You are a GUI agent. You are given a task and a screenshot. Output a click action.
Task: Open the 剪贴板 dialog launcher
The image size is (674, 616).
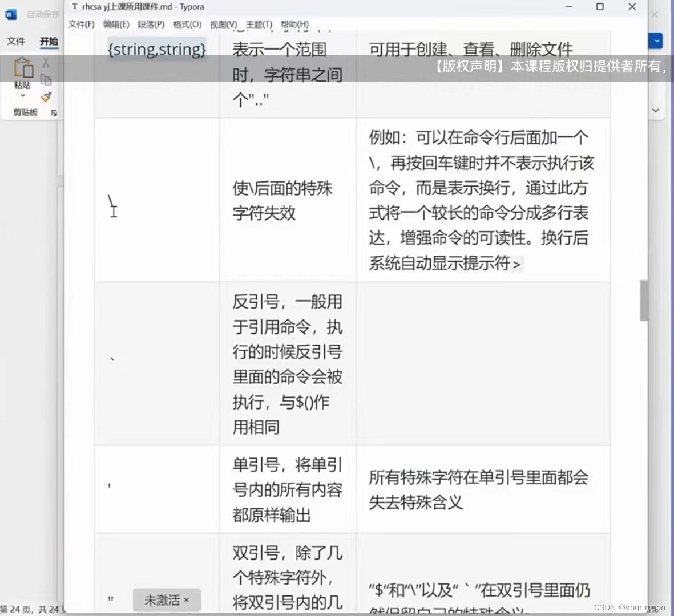[54, 112]
